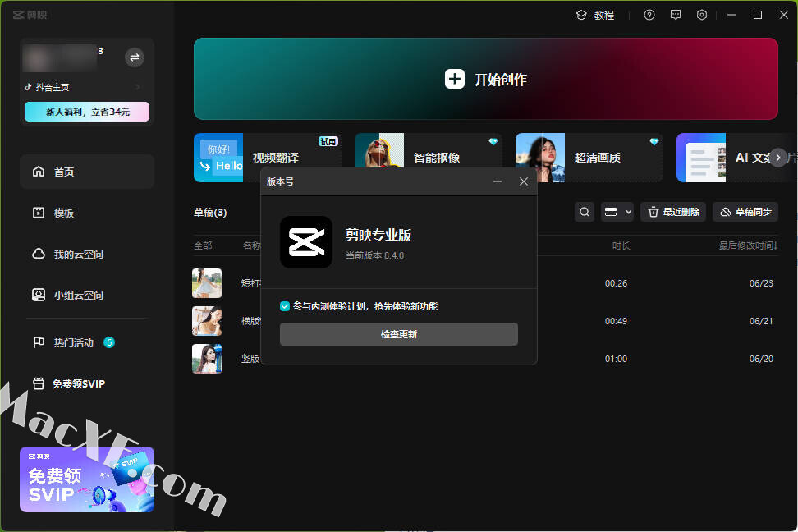Viewport: 798px width, 532px height.
Task: Click the 开始创作 create button
Action: pyautogui.click(x=485, y=79)
